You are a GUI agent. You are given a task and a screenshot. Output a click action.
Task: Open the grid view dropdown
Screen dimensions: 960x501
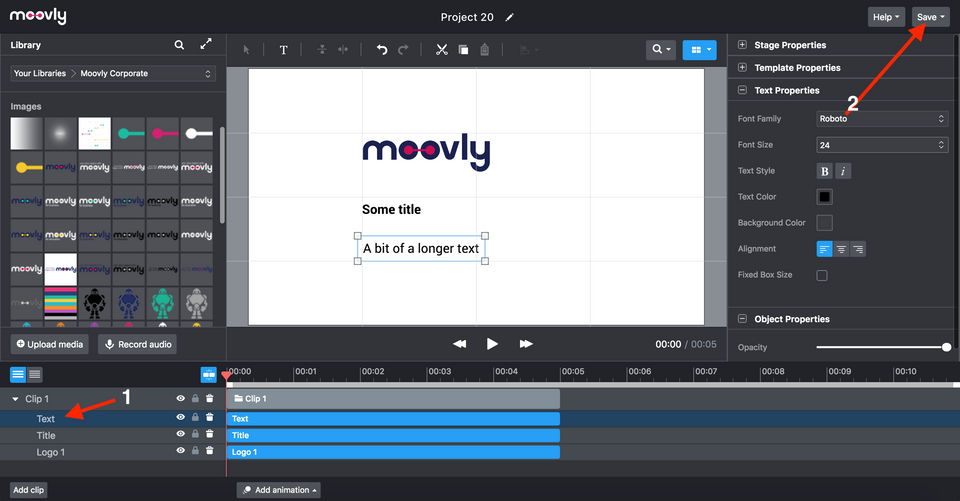699,50
